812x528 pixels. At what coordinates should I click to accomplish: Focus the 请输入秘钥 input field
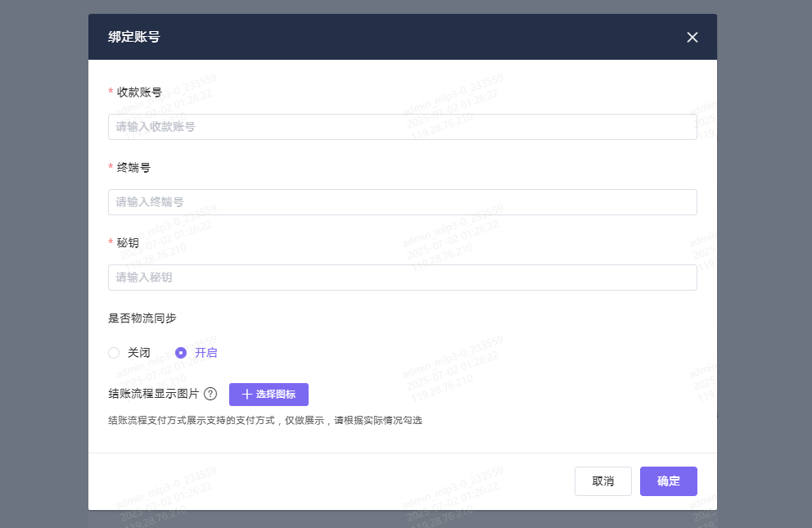[402, 278]
